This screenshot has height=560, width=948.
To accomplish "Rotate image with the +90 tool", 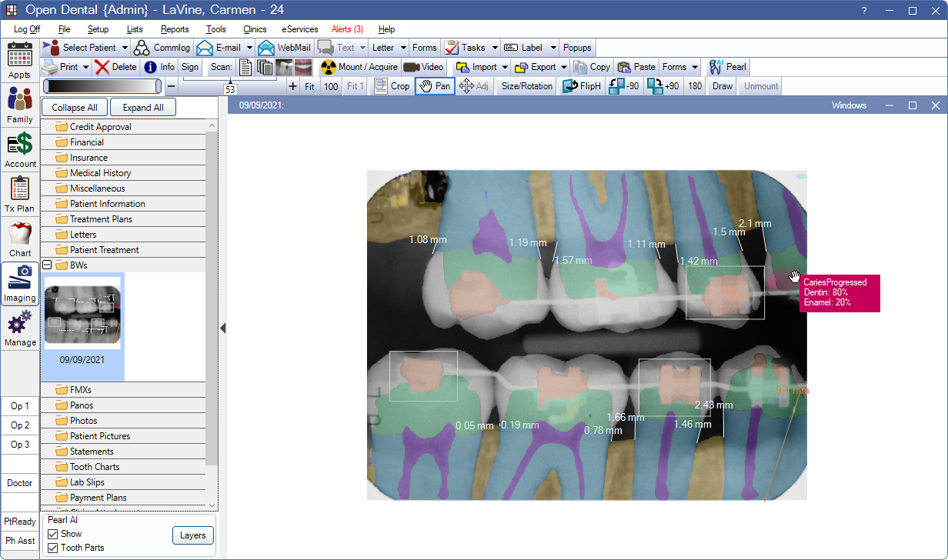I will click(663, 86).
